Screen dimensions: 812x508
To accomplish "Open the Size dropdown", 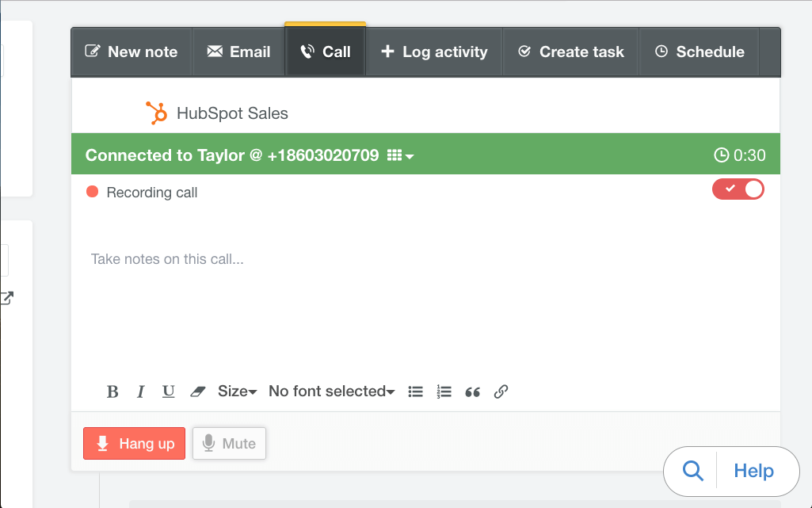I will pos(235,391).
